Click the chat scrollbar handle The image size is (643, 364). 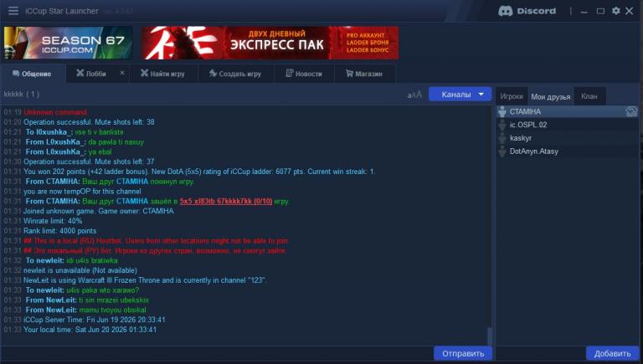(489, 336)
